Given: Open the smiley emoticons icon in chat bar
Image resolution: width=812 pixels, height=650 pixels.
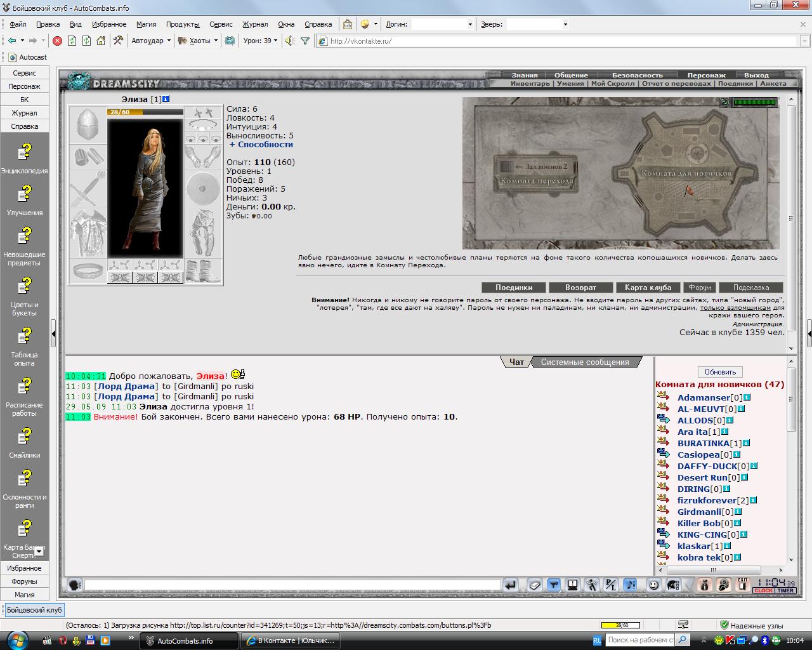Looking at the screenshot, I should (x=654, y=585).
